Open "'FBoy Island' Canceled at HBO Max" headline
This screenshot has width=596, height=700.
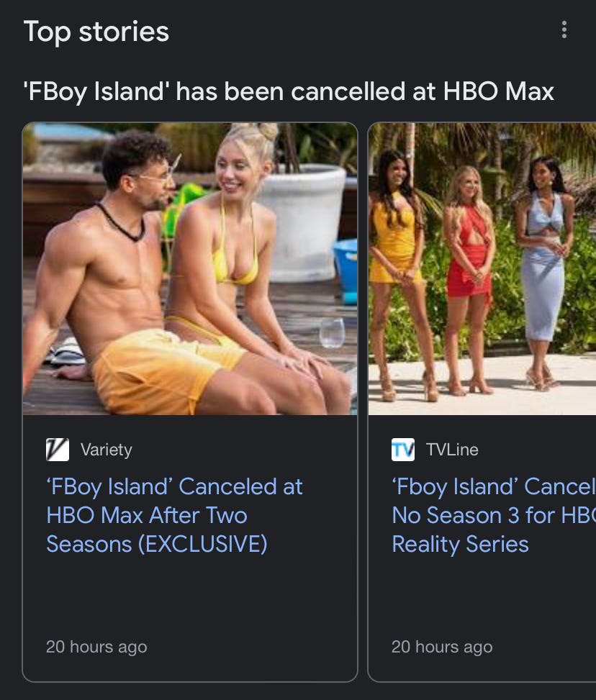pos(175,515)
